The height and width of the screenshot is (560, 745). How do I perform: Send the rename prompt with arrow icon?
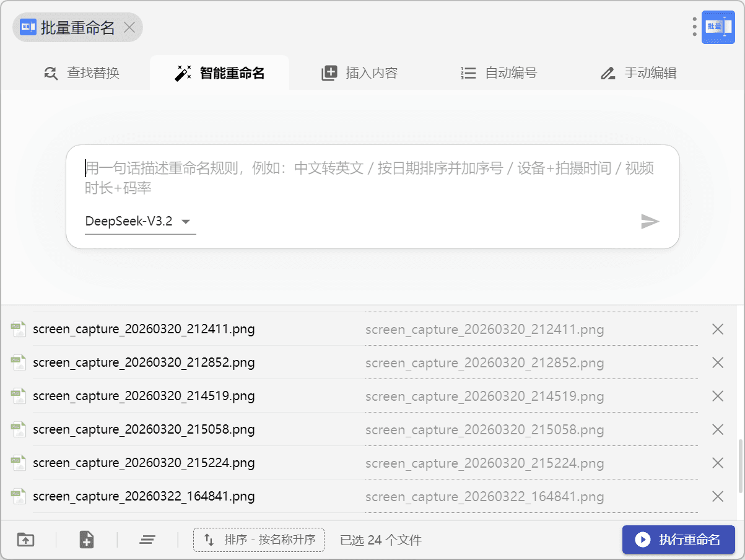click(x=650, y=221)
